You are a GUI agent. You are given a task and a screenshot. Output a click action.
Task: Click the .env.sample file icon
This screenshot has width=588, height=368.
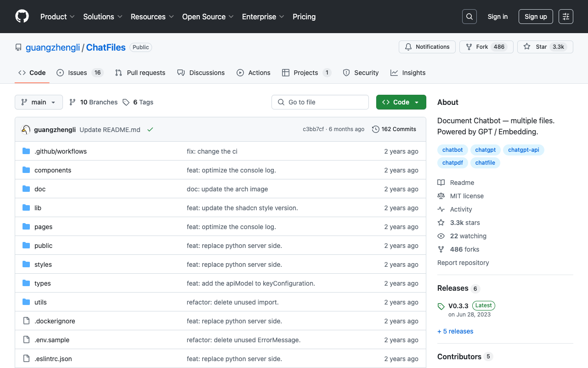point(26,340)
